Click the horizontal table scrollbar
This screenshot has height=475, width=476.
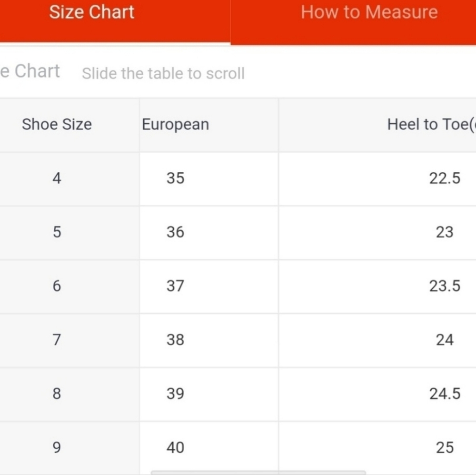258,473
